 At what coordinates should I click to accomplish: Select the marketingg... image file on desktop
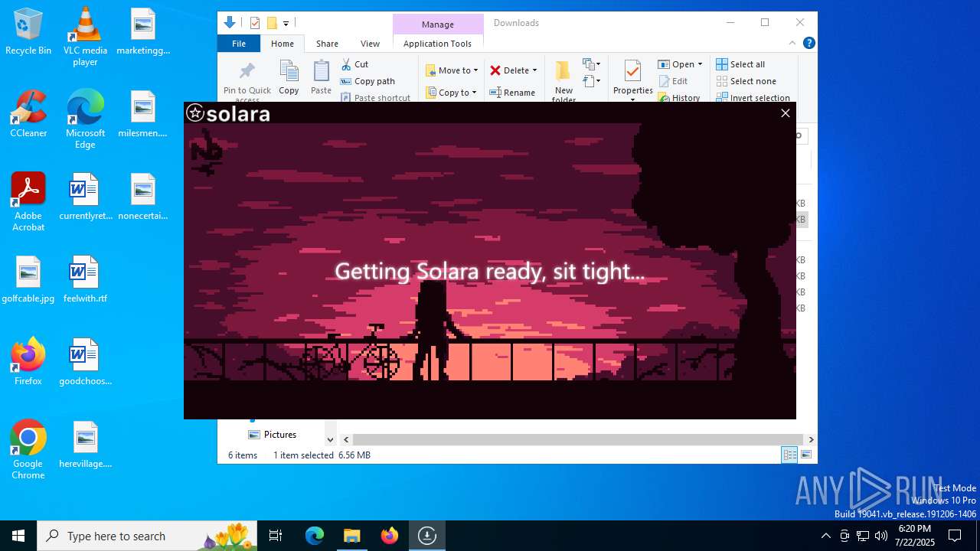click(143, 32)
